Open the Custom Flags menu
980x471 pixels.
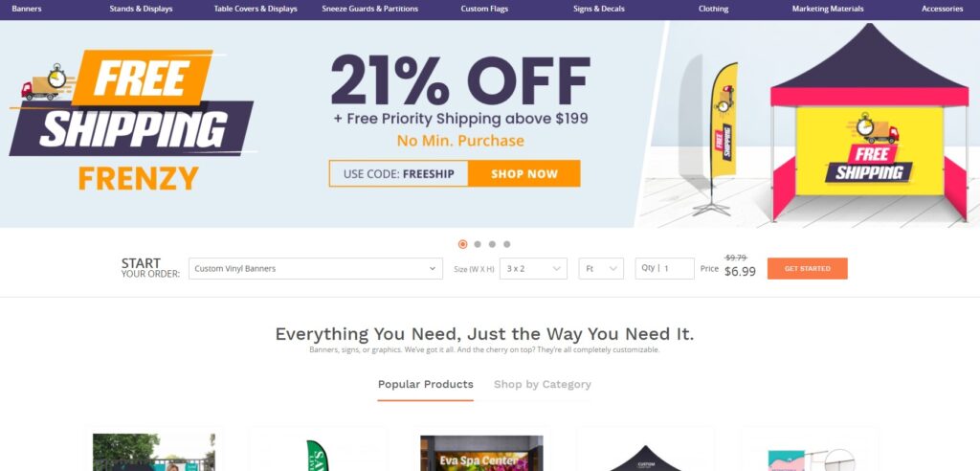tap(484, 9)
